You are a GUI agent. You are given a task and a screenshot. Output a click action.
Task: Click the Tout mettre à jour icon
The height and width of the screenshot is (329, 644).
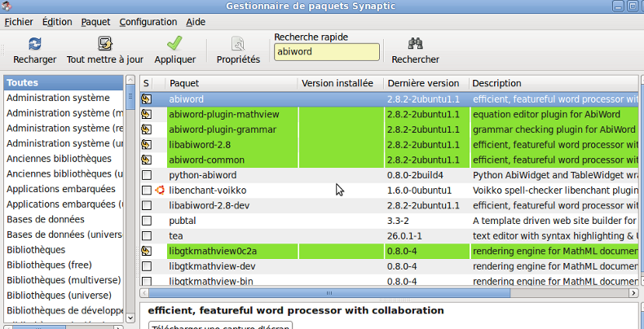(x=105, y=43)
